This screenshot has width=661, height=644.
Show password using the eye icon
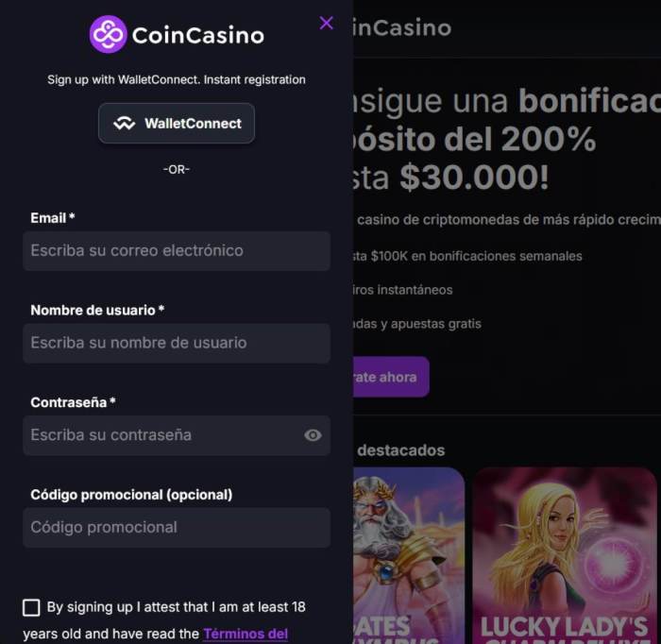pos(313,435)
